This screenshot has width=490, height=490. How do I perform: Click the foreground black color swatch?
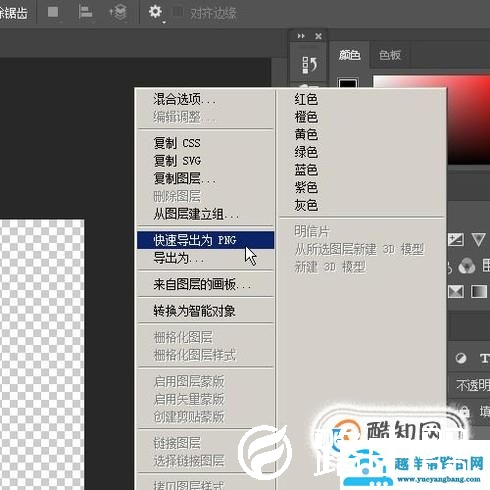pos(348,83)
